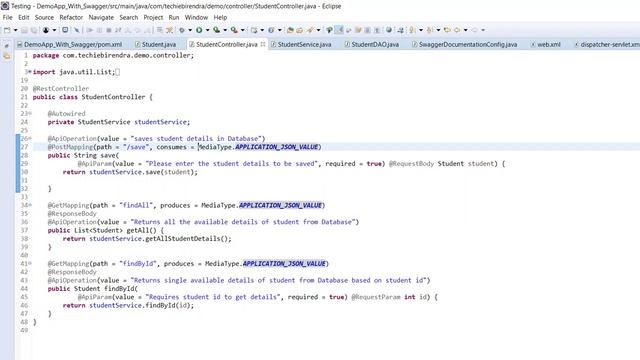Click APPLICATION_JSON_VALUE on line 34
Image resolution: width=640 pixels, height=360 pixels.
pos(281,205)
